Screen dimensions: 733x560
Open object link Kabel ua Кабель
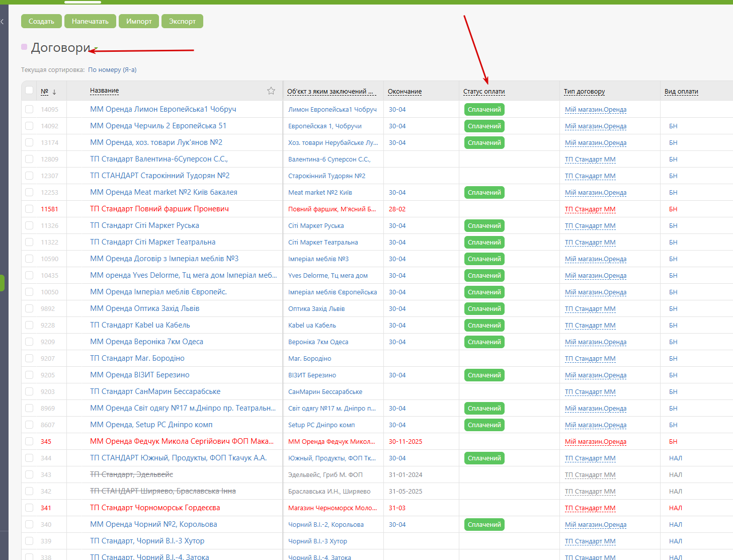[x=312, y=326]
